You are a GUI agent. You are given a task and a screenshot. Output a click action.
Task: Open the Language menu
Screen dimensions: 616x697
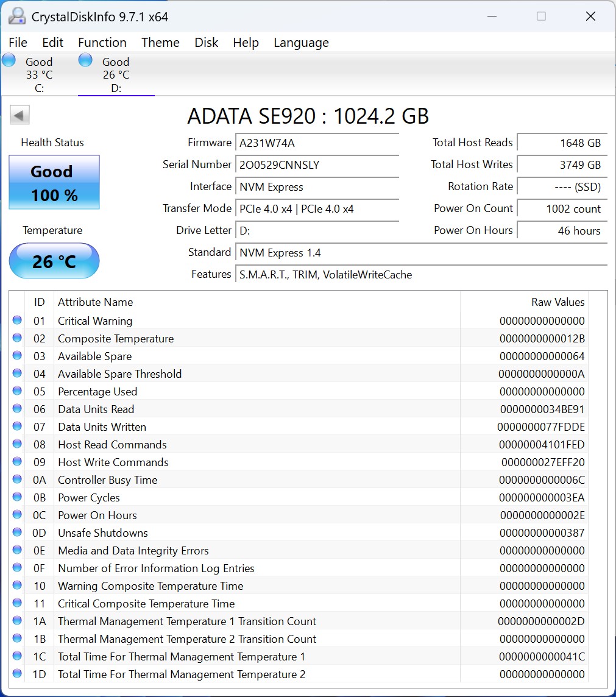click(302, 43)
